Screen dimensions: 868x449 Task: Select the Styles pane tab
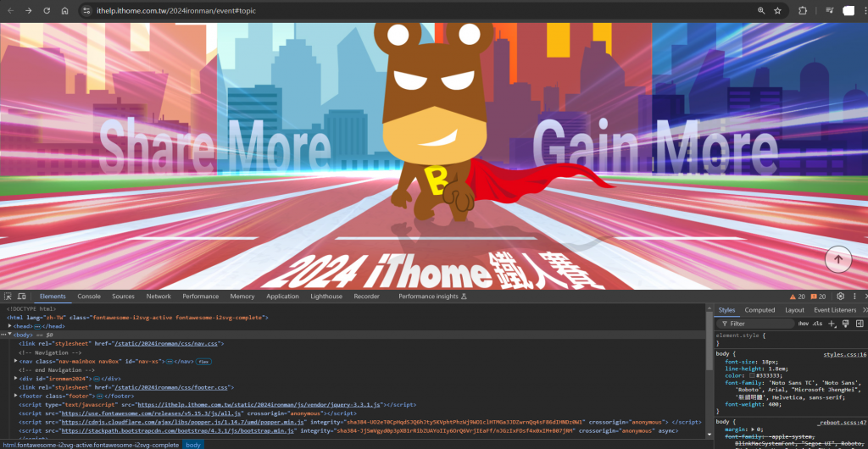pyautogui.click(x=726, y=310)
